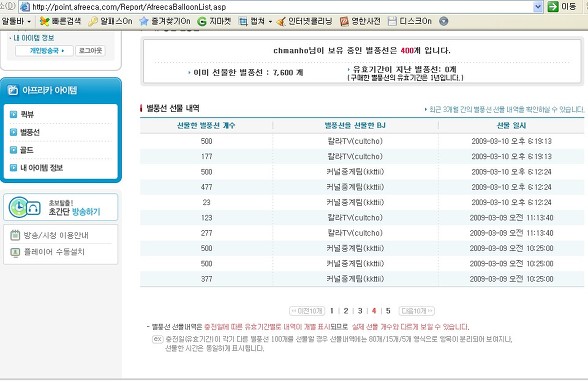Click the arrow icon beside 별풍선
The image size is (588, 382).
[13, 132]
